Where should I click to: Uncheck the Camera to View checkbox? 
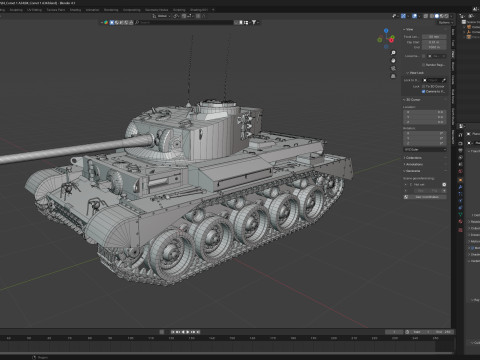click(424, 91)
